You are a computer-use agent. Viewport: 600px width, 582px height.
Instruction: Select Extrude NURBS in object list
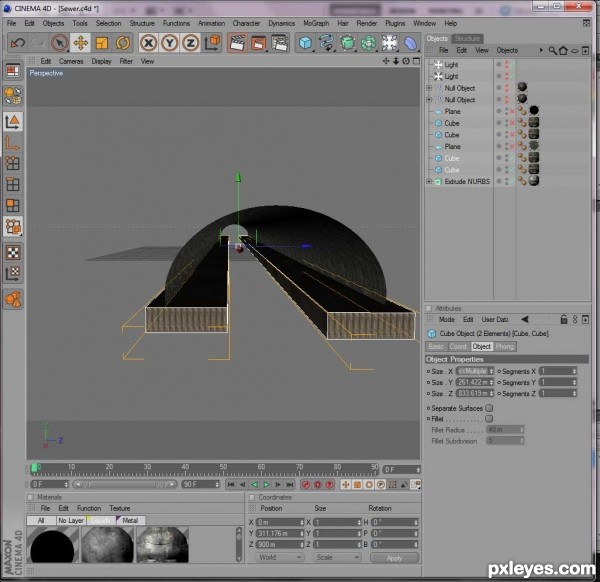click(x=467, y=181)
